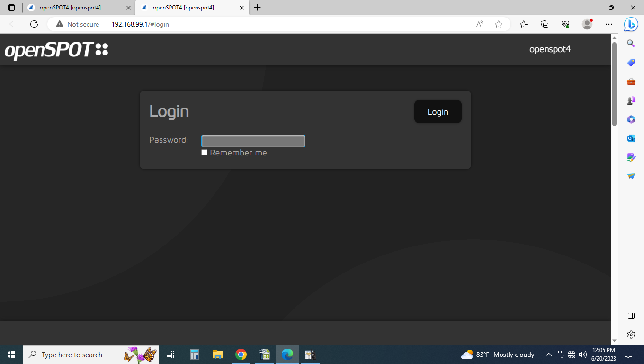
Task: Open the Search sidebar panel
Action: (x=631, y=43)
